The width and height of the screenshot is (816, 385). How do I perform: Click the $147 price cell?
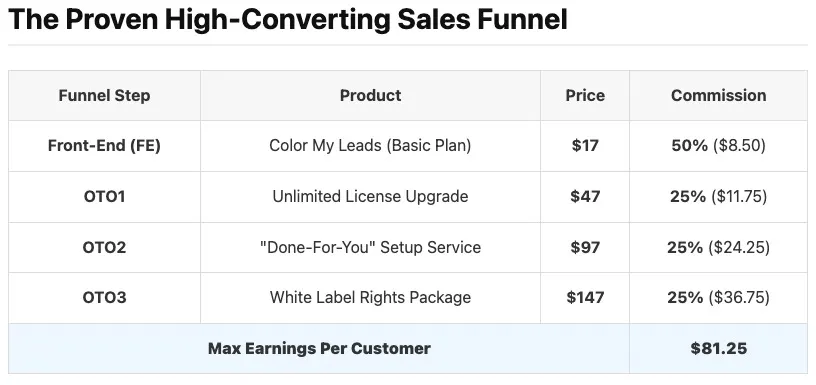pyautogui.click(x=585, y=298)
